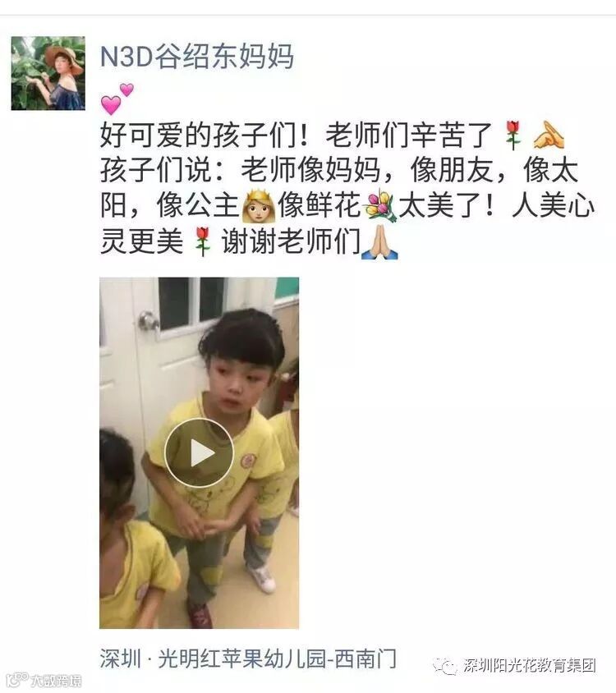Click the OK hand gesture emoji
Viewport: 616px width, 693px height.
[549, 135]
